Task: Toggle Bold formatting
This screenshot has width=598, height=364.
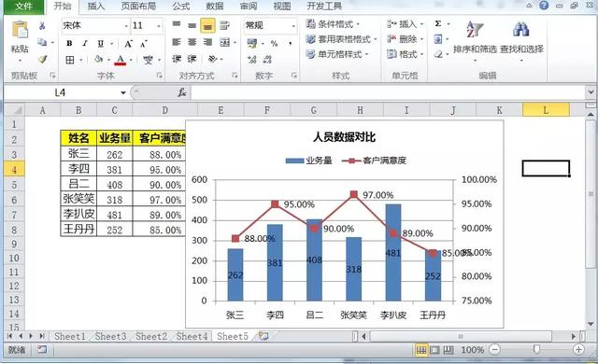Action: [x=69, y=44]
